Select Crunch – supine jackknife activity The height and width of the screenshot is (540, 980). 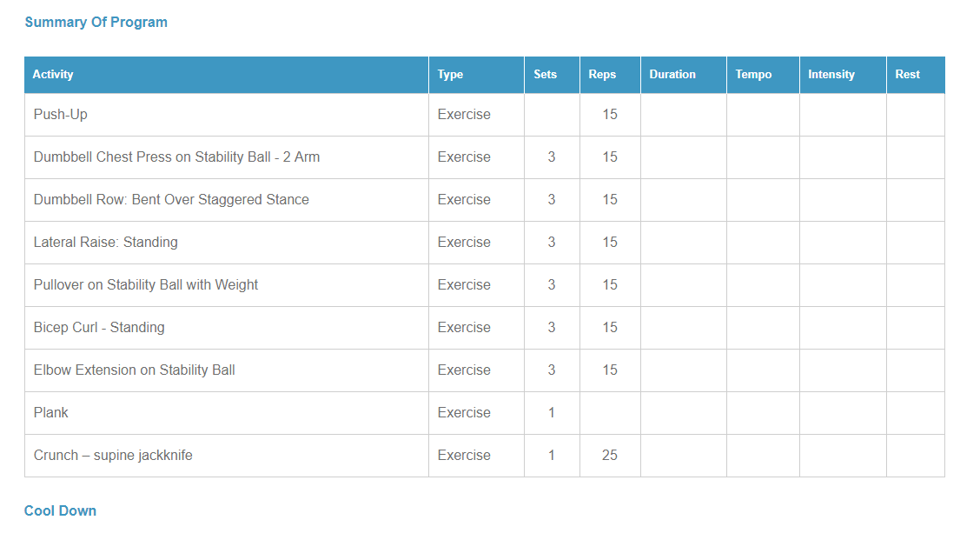[113, 455]
